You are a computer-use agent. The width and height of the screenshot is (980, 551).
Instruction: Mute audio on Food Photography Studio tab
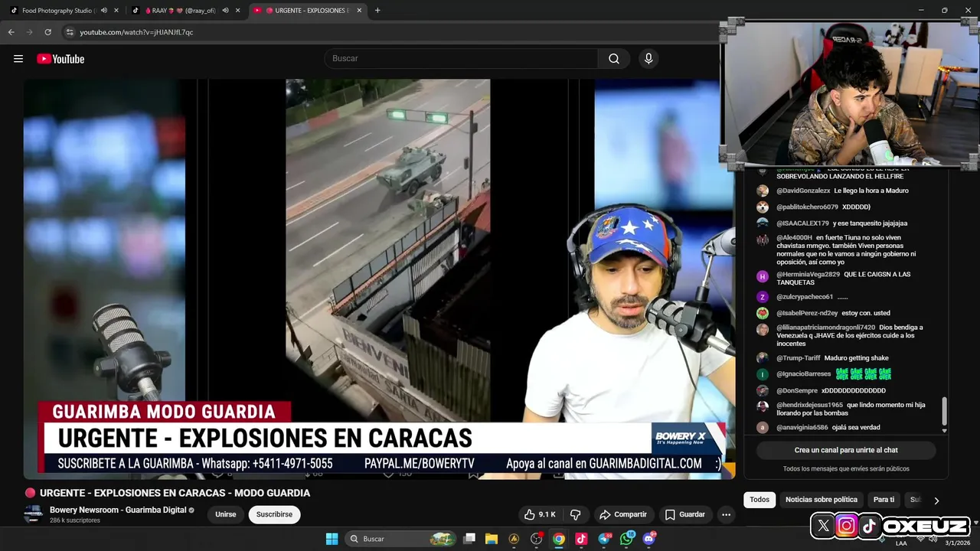[x=104, y=11]
